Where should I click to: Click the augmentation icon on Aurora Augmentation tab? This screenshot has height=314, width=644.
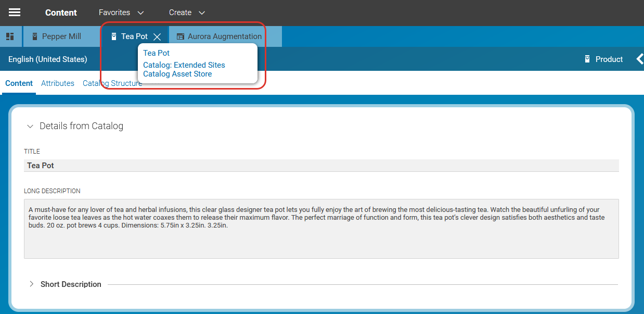click(181, 36)
